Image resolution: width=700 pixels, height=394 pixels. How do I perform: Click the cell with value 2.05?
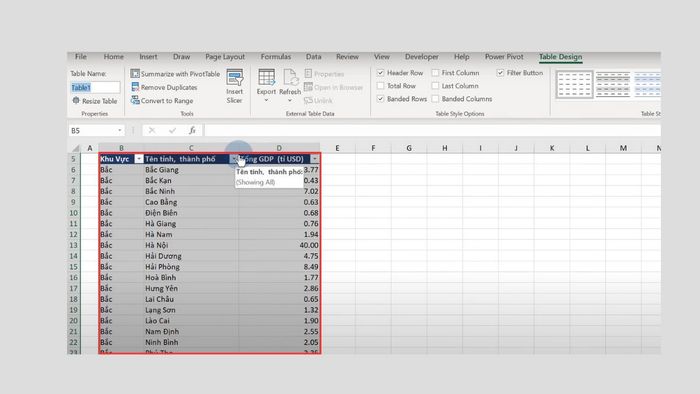pos(279,342)
